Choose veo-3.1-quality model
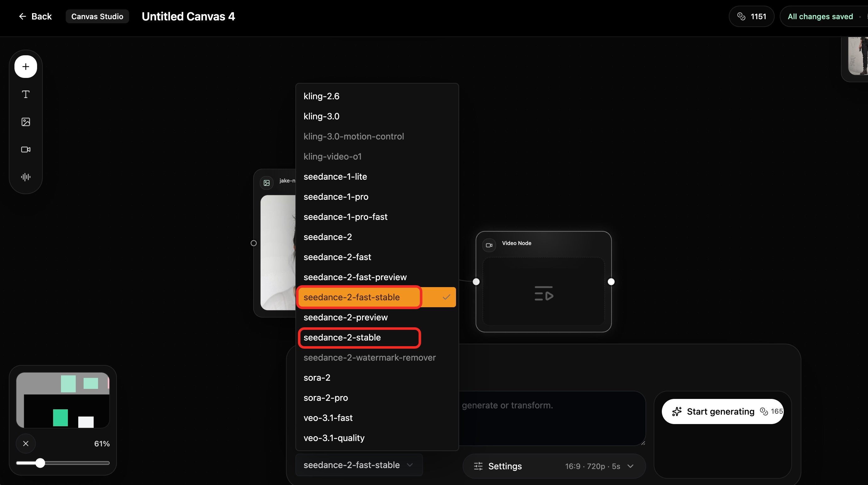Viewport: 868px width, 485px height. (377, 438)
